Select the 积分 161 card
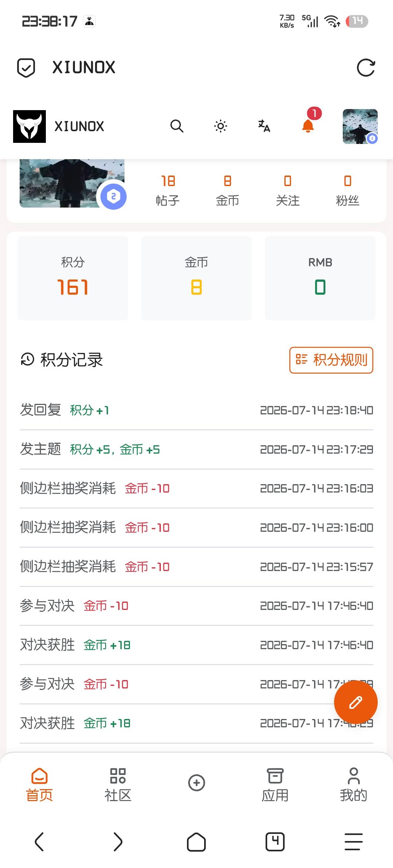 point(73,278)
